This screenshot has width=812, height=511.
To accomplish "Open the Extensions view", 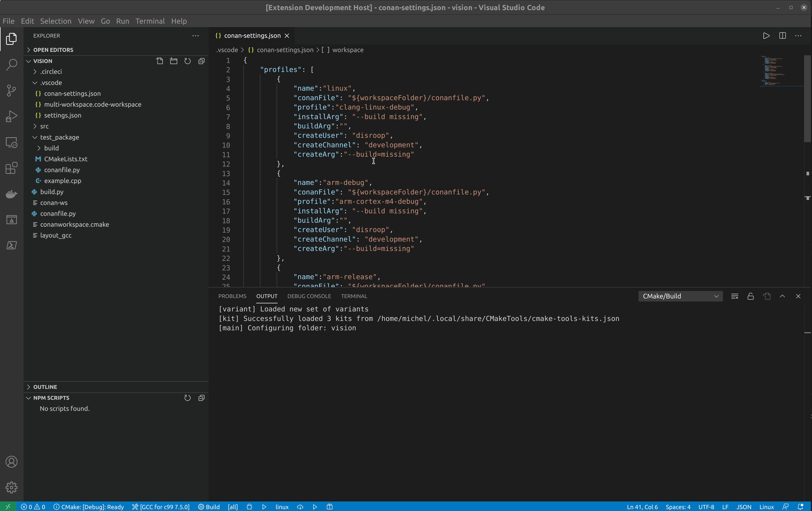I will coord(11,168).
